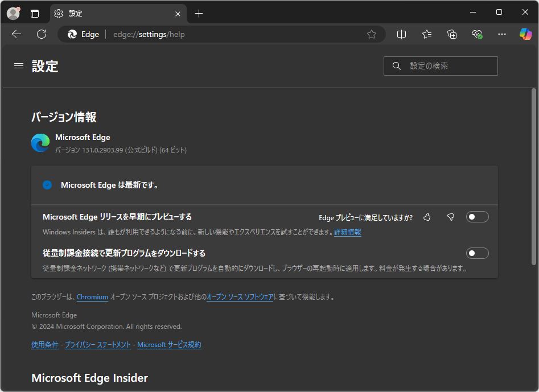Open the プライバシー ステートメント link
The height and width of the screenshot is (392, 539).
pos(97,344)
